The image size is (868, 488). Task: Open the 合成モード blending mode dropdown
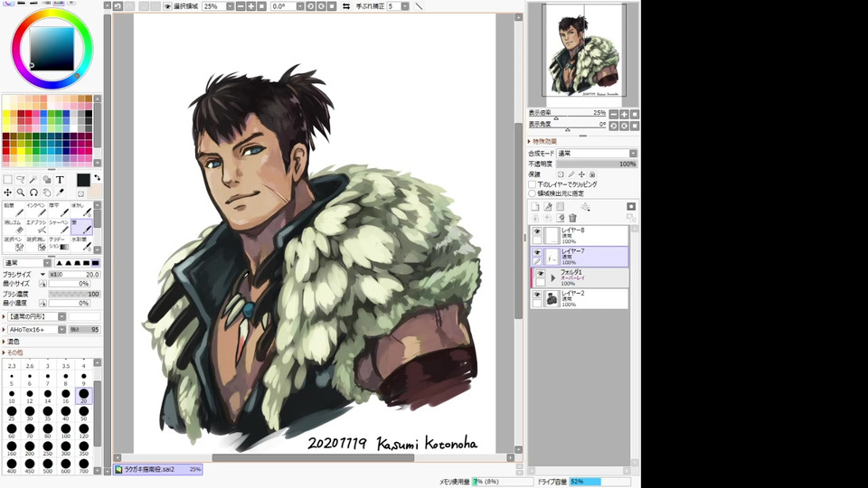[597, 154]
